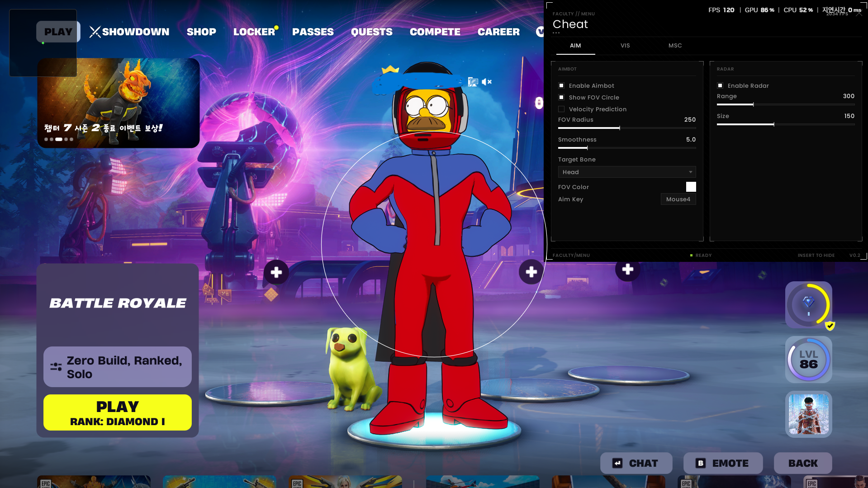Click the gold crown icon above the player name
Screen dimensions: 868x488
pyautogui.click(x=390, y=70)
